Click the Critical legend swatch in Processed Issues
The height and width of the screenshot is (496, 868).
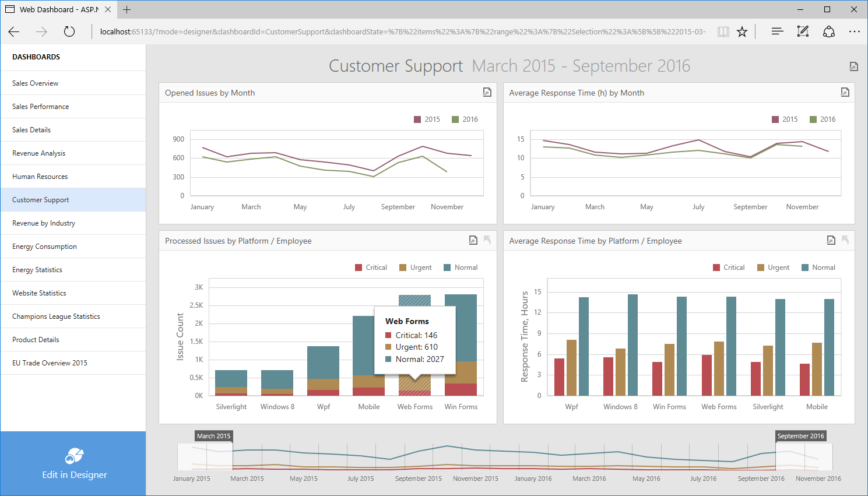click(x=359, y=268)
